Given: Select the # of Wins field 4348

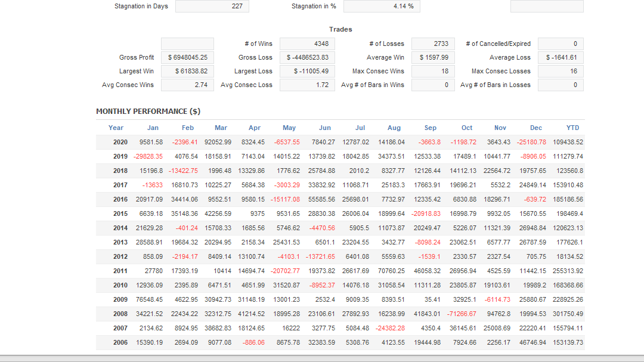Looking at the screenshot, I should 307,44.
